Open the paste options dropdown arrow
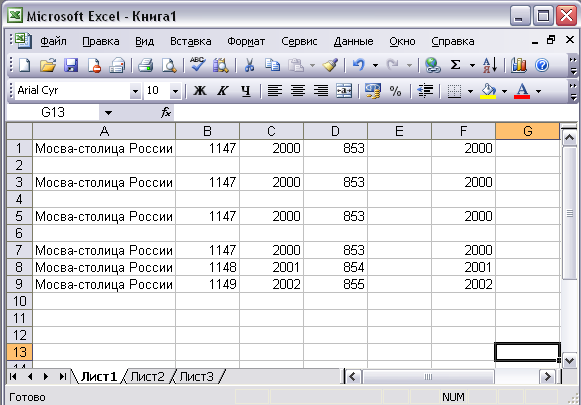The height and width of the screenshot is (405, 581). 312,66
